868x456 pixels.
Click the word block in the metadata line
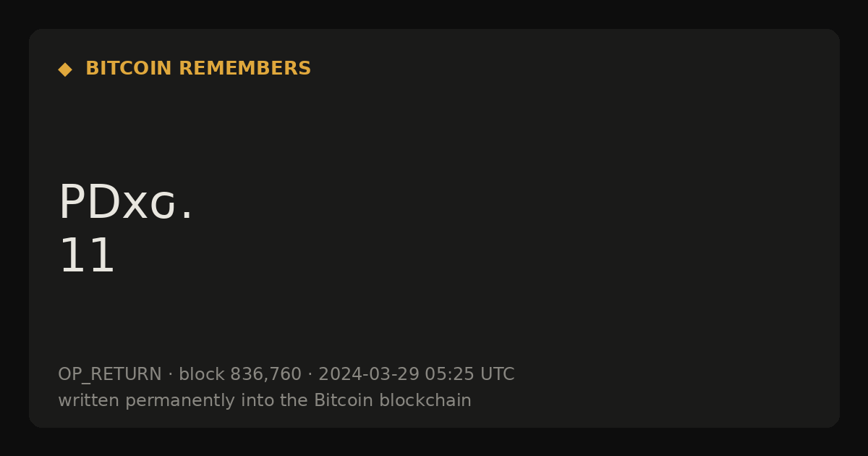(x=202, y=375)
